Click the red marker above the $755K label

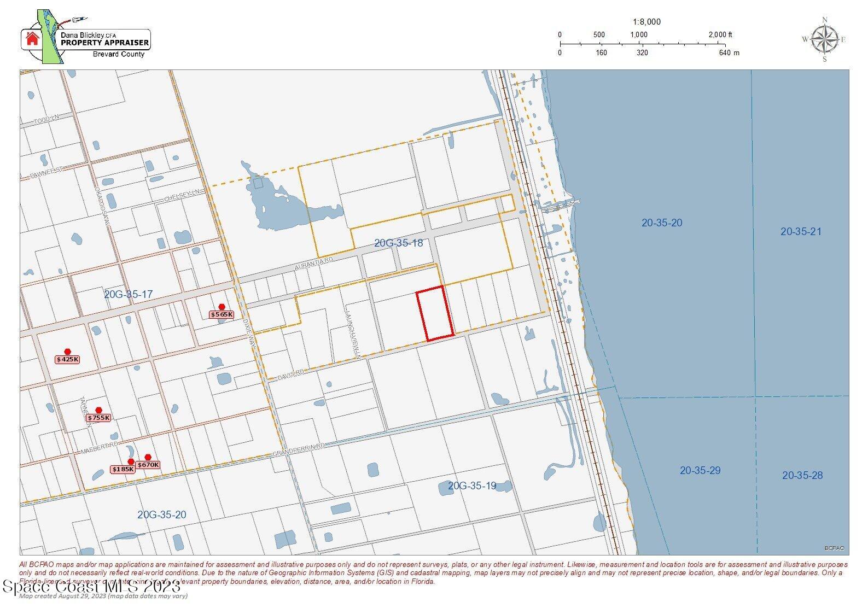click(x=98, y=410)
